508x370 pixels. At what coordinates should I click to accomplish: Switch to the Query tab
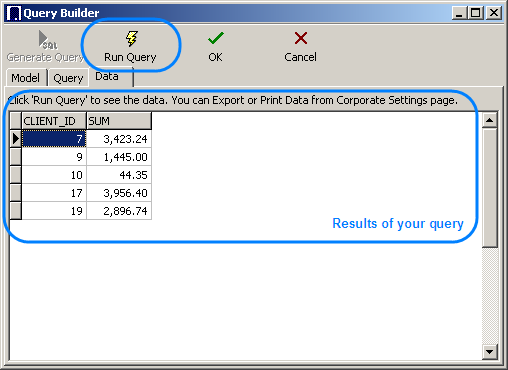[68, 78]
